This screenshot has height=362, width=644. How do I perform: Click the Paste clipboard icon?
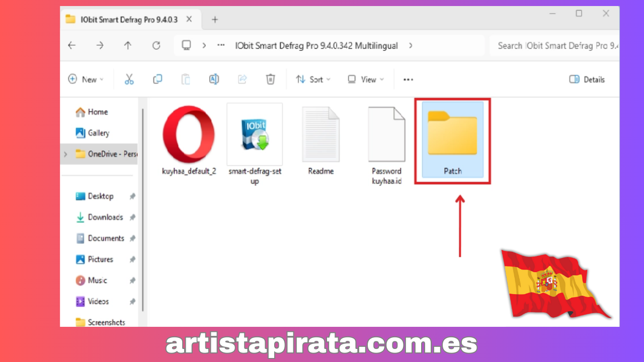click(x=186, y=79)
